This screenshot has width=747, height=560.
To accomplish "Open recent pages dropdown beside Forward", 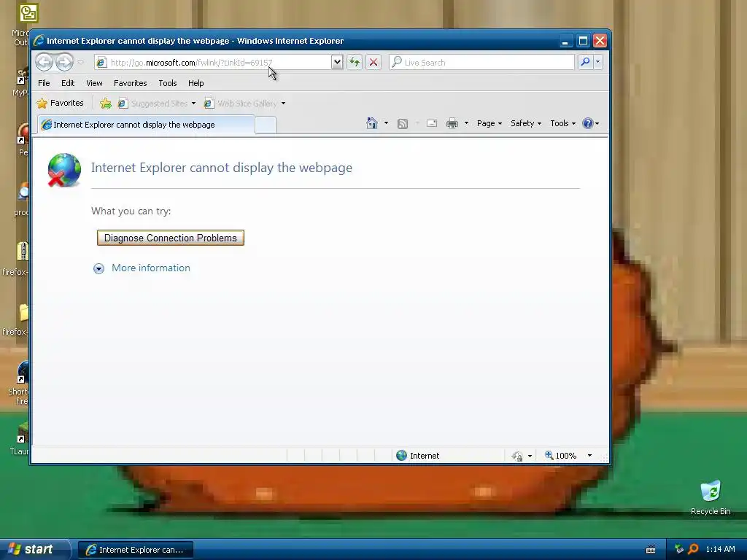I will click(80, 63).
